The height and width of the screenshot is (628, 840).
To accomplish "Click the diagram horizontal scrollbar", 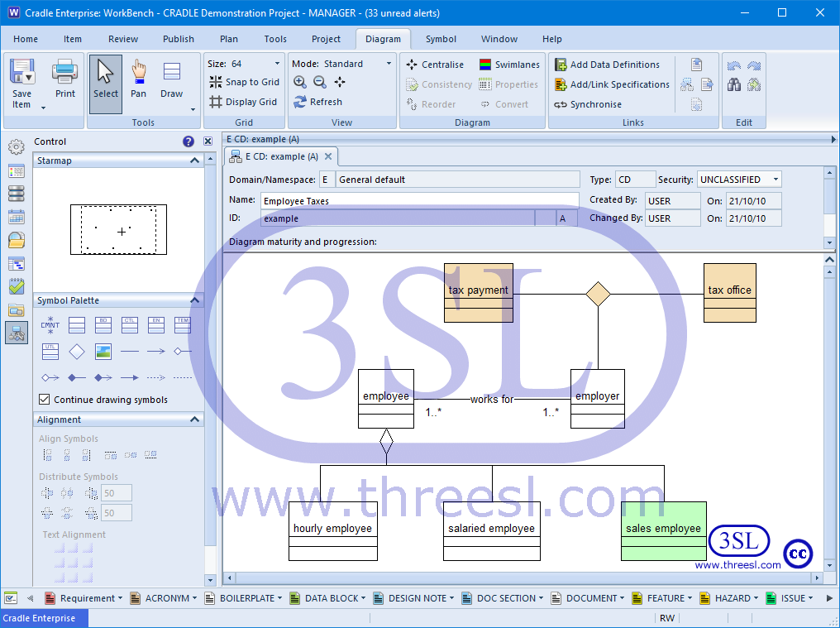I will click(523, 578).
